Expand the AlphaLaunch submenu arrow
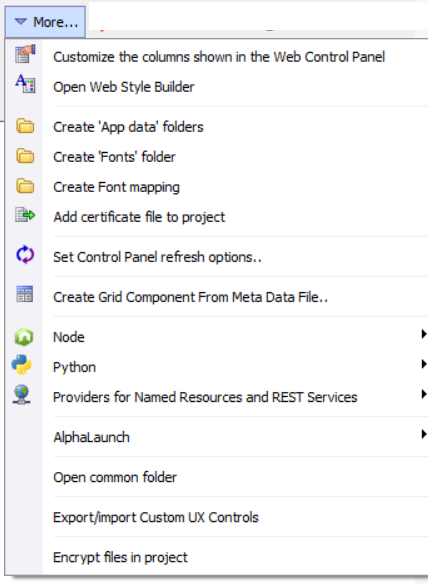 click(x=423, y=434)
